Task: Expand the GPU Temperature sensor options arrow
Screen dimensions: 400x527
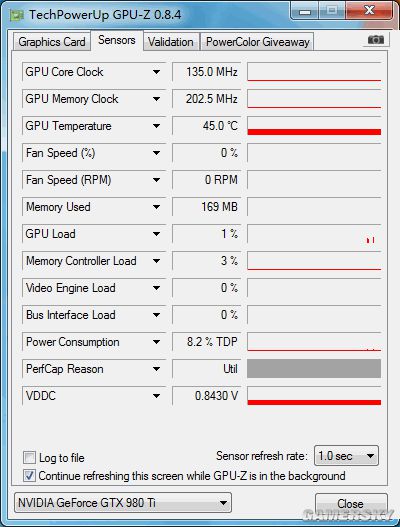Action: [156, 126]
